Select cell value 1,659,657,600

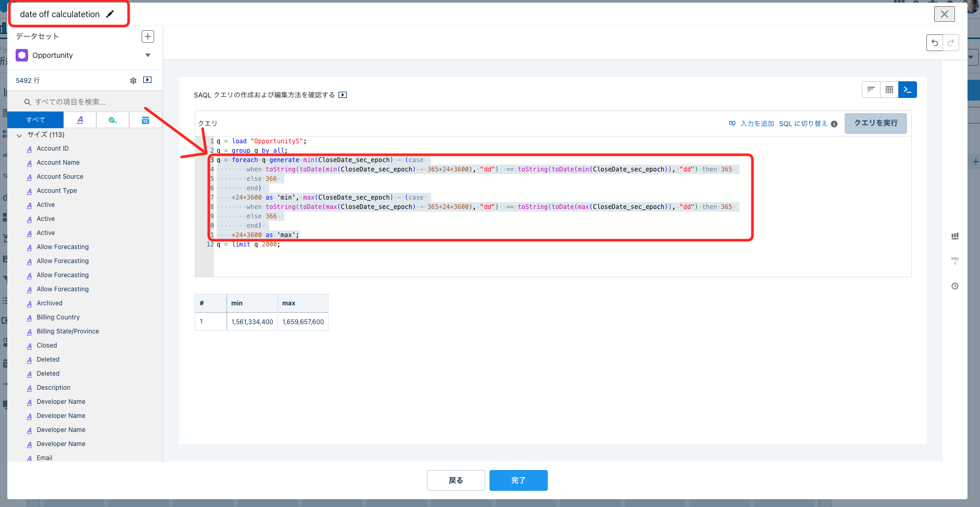(x=303, y=322)
